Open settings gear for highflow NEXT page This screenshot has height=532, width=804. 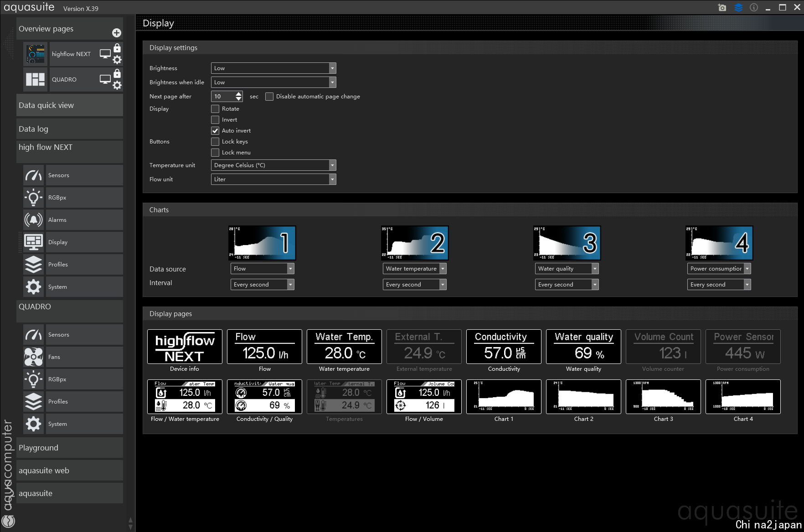click(117, 60)
